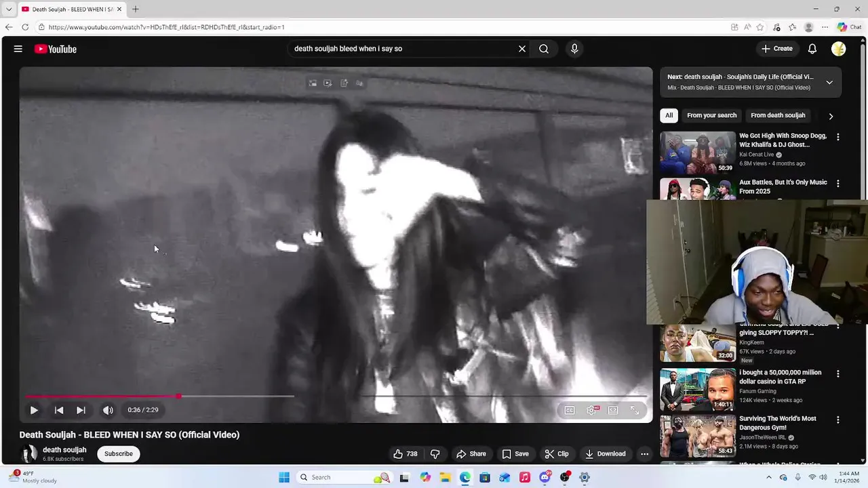Toggle closed captions on the player

coord(570,410)
